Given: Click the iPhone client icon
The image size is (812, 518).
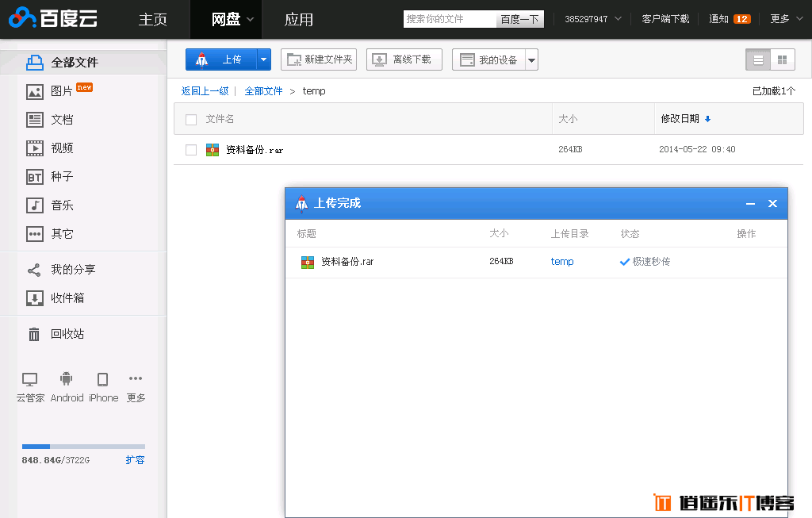Looking at the screenshot, I should pos(102,380).
